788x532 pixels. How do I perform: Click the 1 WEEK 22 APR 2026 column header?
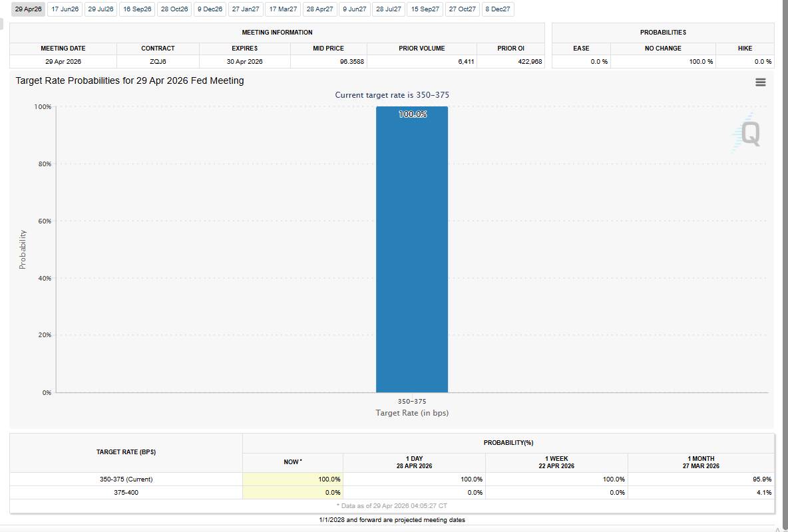(556, 462)
